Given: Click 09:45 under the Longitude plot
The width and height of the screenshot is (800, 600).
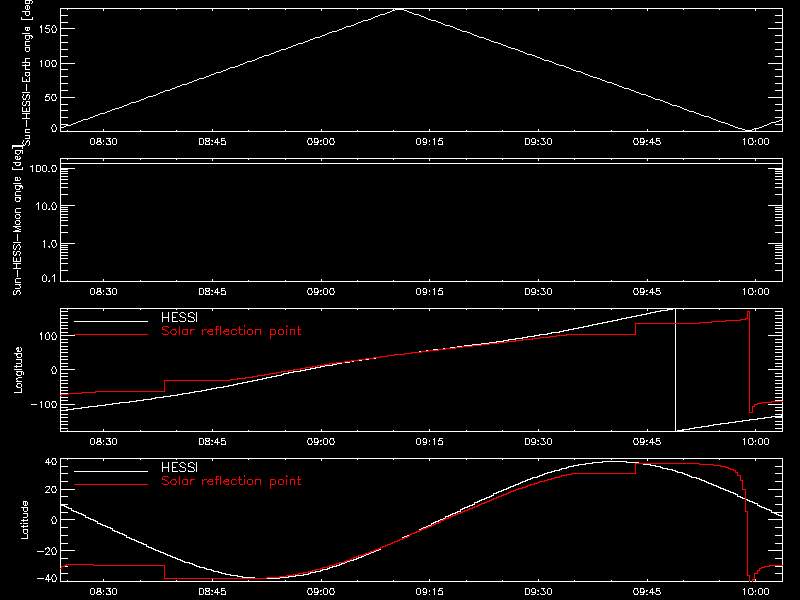Looking at the screenshot, I should [646, 442].
